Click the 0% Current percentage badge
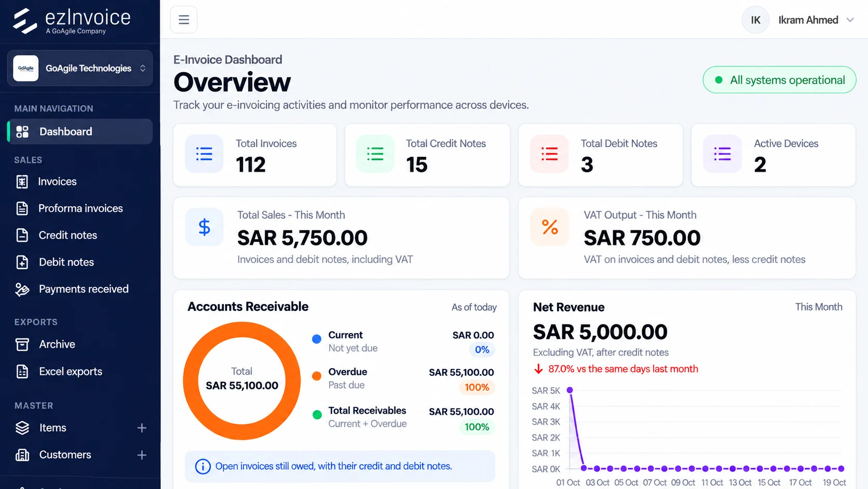Image resolution: width=868 pixels, height=489 pixels. point(482,350)
